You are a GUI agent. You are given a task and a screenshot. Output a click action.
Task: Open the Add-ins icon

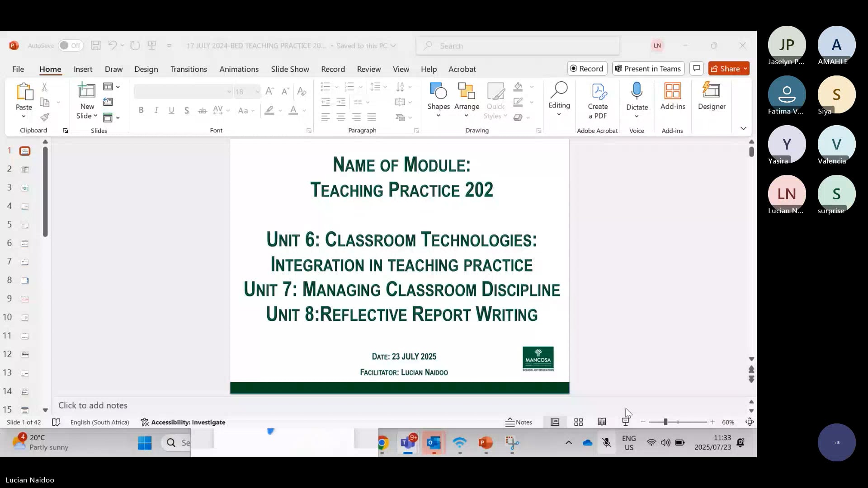click(672, 91)
